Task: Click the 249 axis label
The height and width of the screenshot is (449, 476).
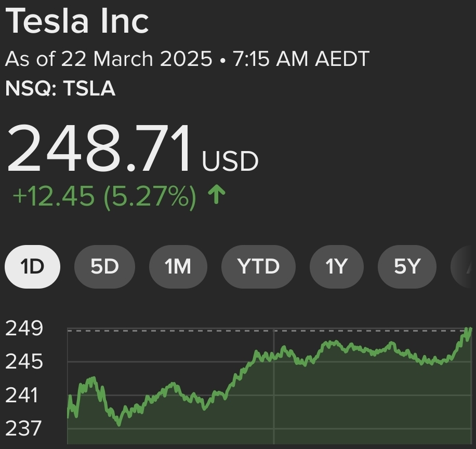Action: [24, 328]
